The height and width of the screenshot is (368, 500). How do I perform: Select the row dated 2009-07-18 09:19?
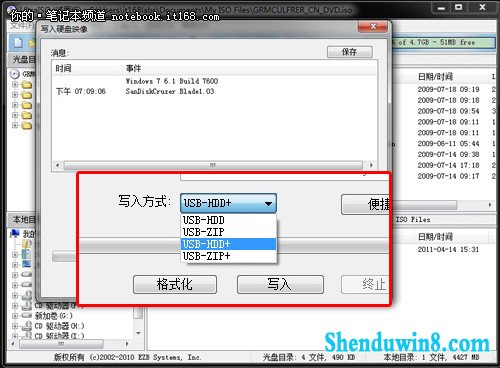pyautogui.click(x=448, y=89)
